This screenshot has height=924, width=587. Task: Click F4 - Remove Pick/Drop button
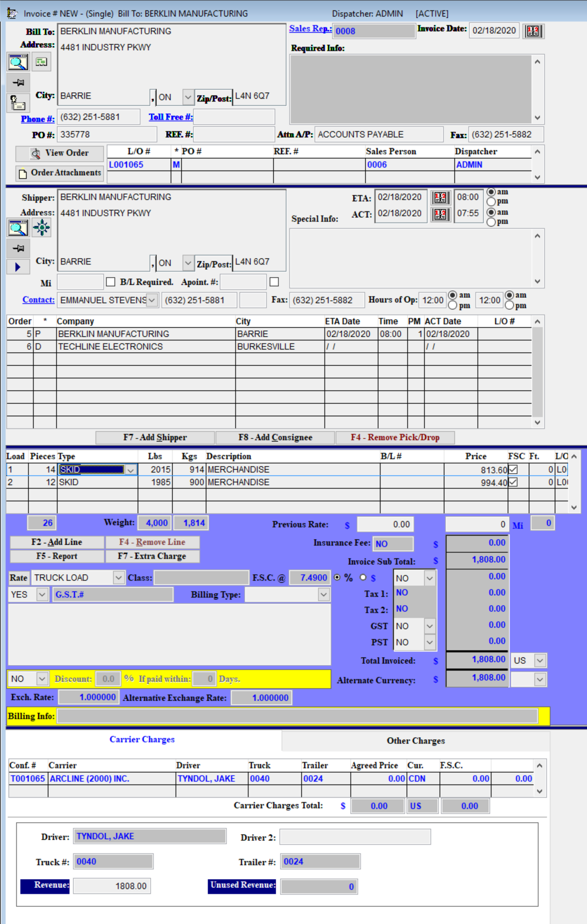[395, 437]
